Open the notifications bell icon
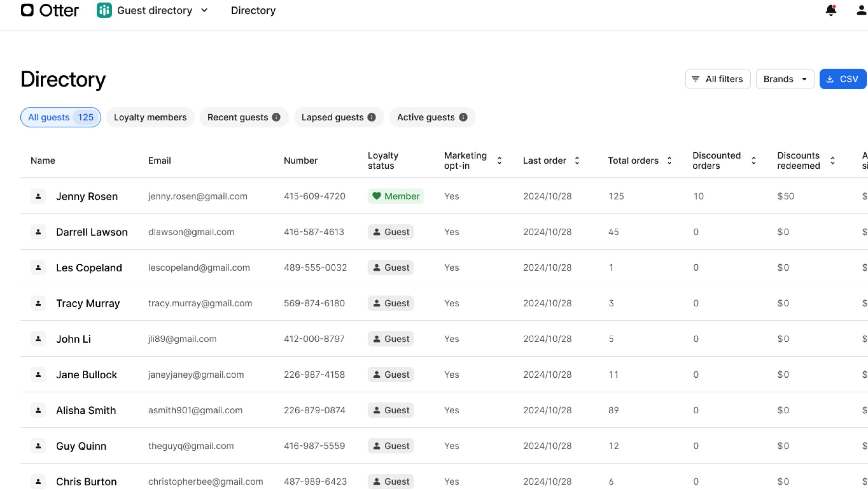The image size is (868, 490). coord(831,10)
